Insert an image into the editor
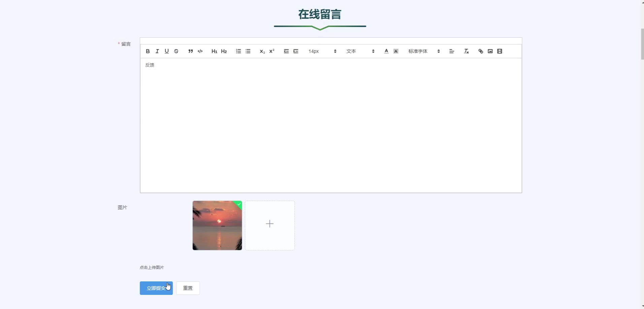This screenshot has width=644, height=309. pyautogui.click(x=490, y=51)
